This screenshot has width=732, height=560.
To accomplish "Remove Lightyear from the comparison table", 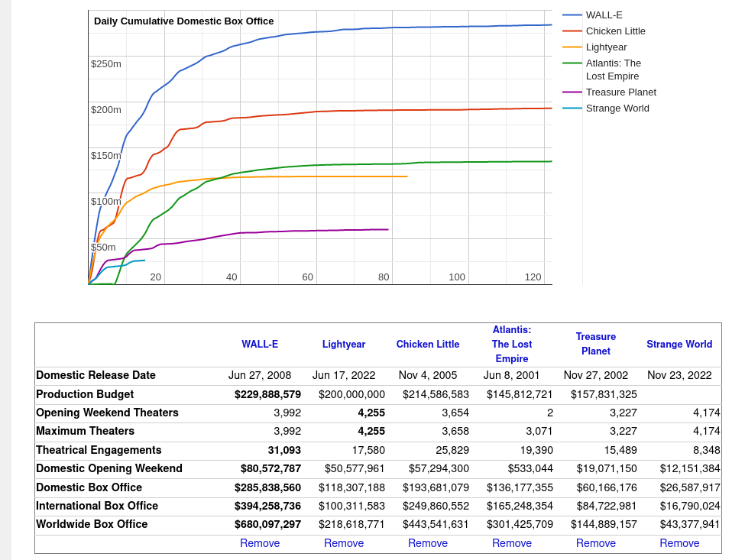I will [344, 543].
